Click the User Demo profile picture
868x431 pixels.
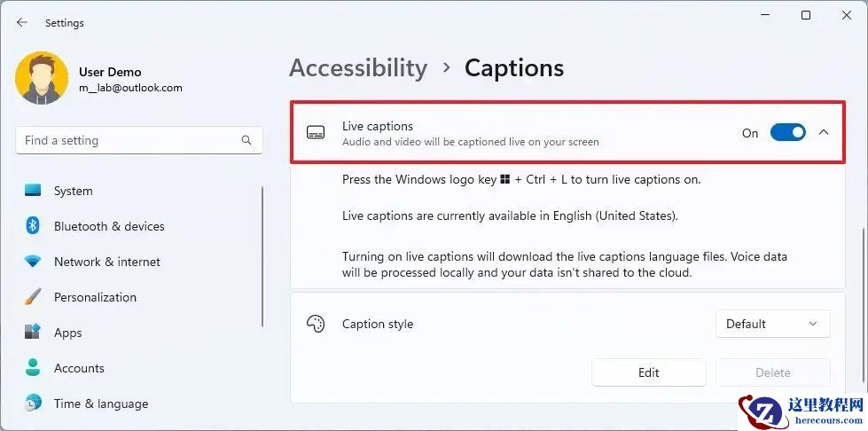point(42,78)
